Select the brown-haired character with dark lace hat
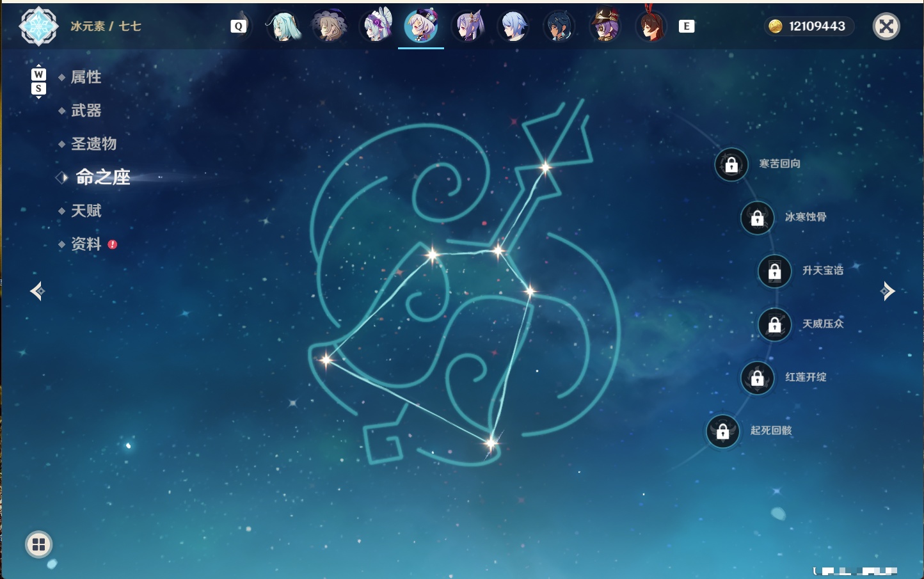Image resolution: width=924 pixels, height=579 pixels. pyautogui.click(x=330, y=26)
